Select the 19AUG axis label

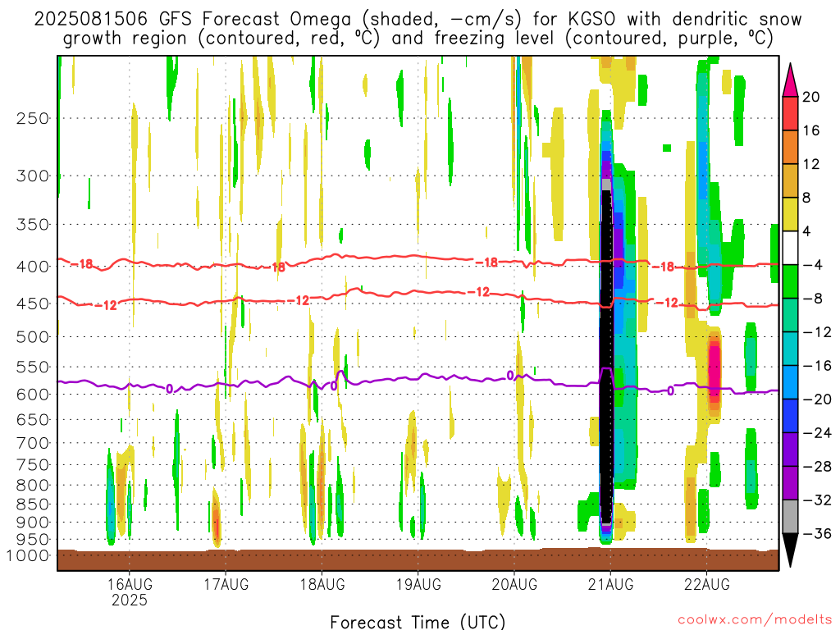tap(418, 584)
